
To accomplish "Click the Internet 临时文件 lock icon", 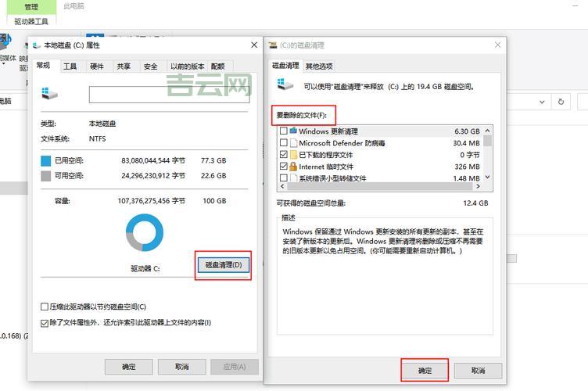I will [x=293, y=166].
